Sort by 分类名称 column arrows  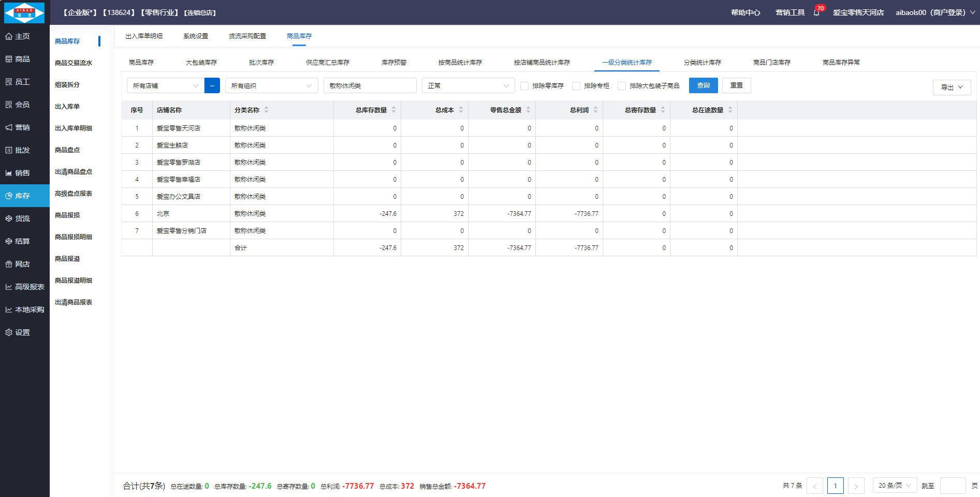pyautogui.click(x=266, y=110)
